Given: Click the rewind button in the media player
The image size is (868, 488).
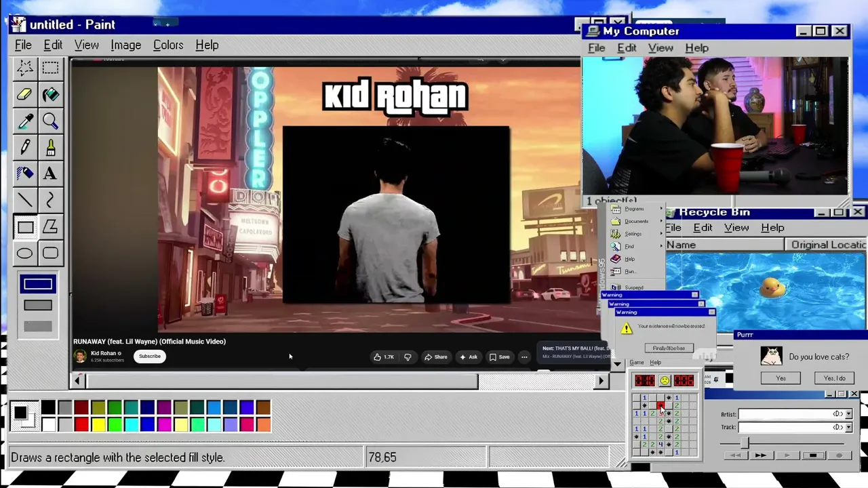Looking at the screenshot, I should [x=734, y=455].
